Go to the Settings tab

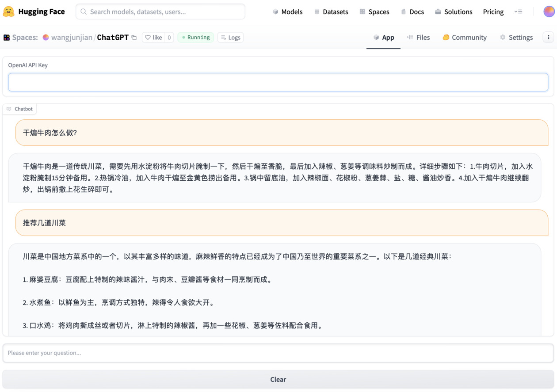pos(516,38)
